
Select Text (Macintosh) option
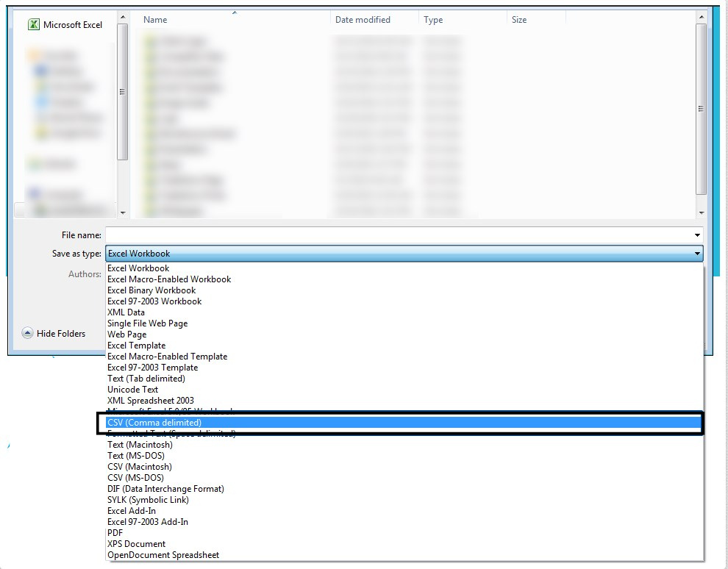404,445
